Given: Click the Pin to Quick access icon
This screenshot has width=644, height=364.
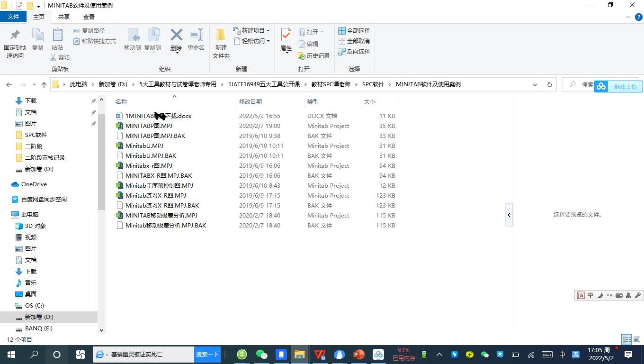Looking at the screenshot, I should click(x=15, y=35).
